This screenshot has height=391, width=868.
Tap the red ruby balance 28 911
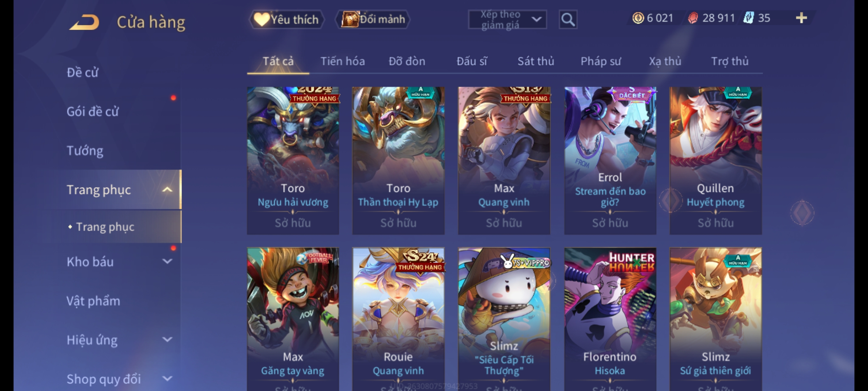(711, 18)
